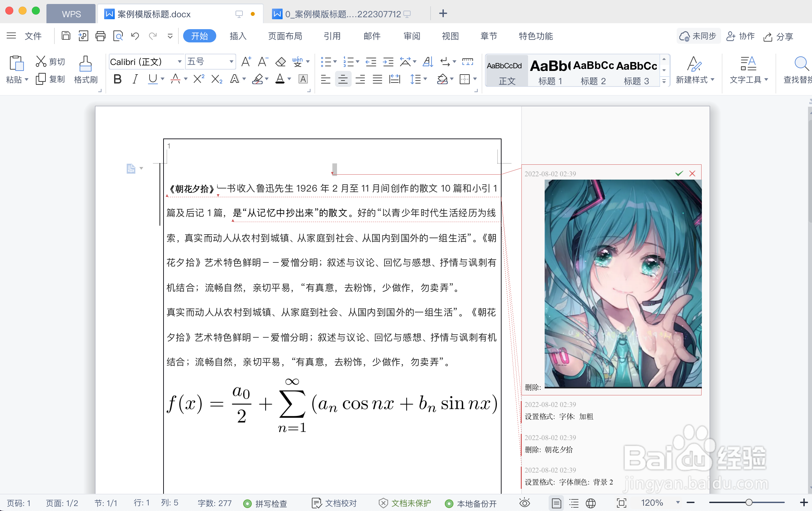Reject the tracked change red X

692,173
